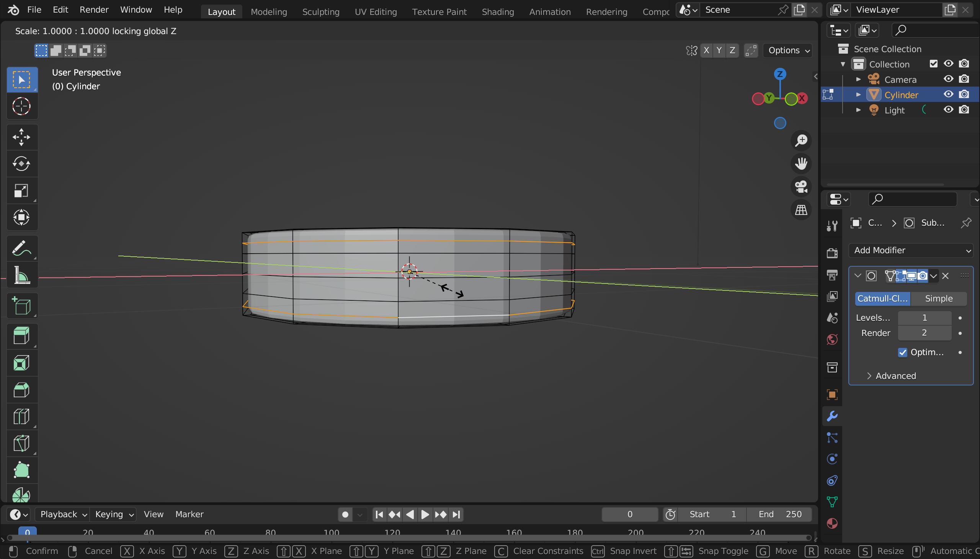This screenshot has width=980, height=559.
Task: Open the Playback dropdown
Action: (63, 515)
